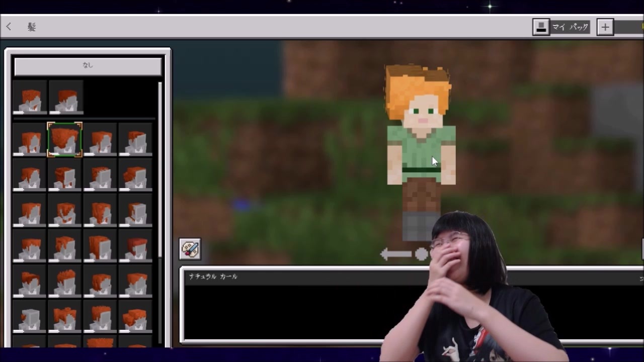644x362 pixels.
Task: Pick the currently highlighted green-framed hair style
Action: click(x=64, y=139)
